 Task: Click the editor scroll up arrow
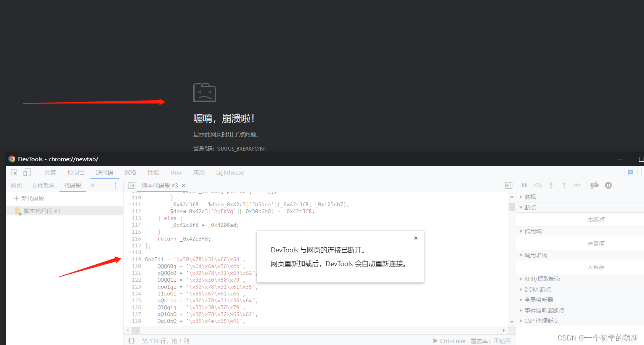(x=512, y=197)
